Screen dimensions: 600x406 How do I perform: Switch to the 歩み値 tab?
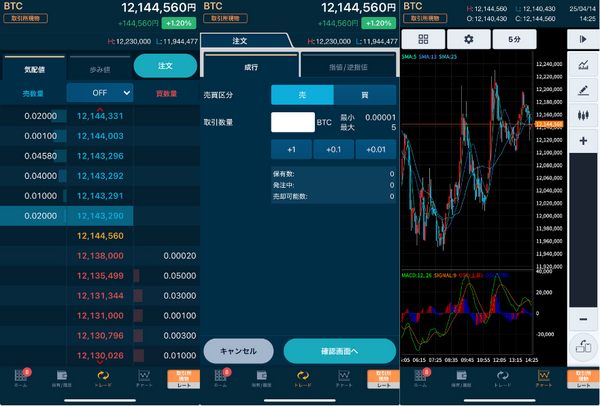click(99, 67)
